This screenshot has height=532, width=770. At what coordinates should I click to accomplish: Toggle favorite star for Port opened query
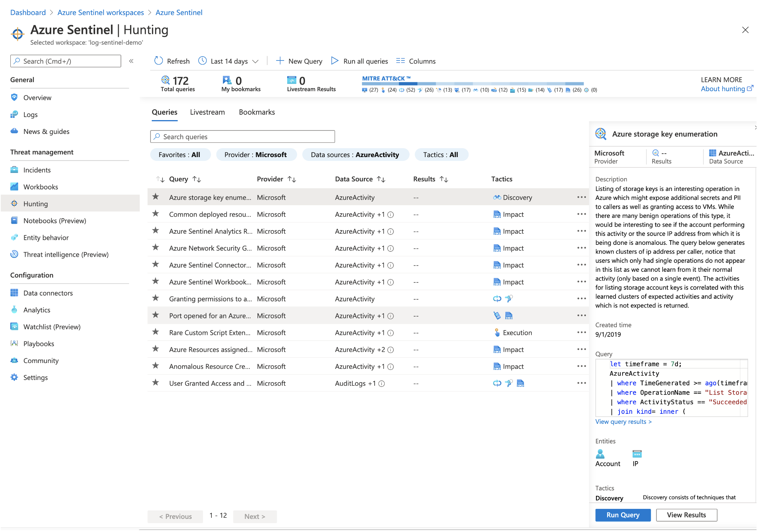(156, 315)
